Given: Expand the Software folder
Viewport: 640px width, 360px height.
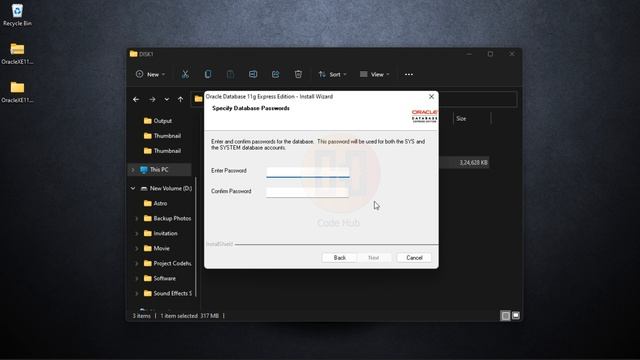Looking at the screenshot, I should (137, 278).
